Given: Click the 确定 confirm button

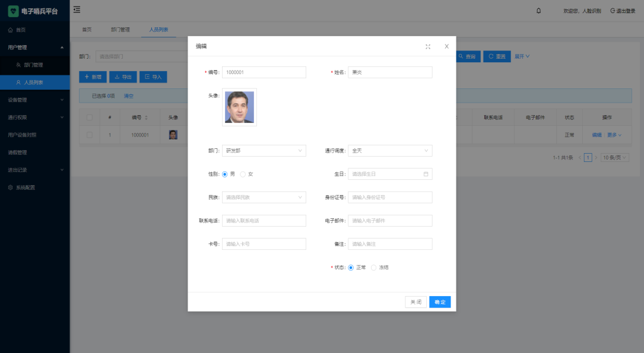Looking at the screenshot, I should pos(439,302).
